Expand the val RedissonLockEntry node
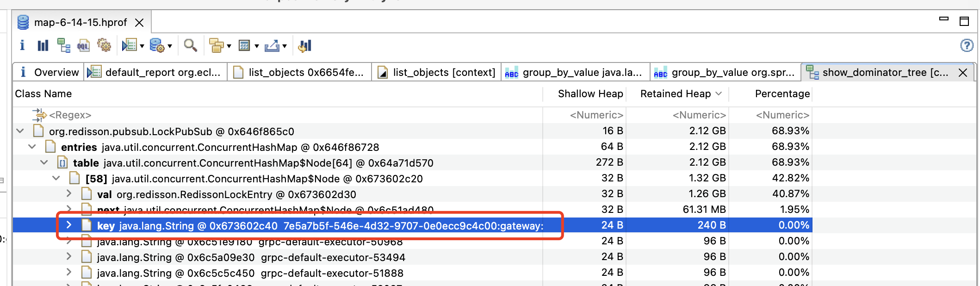980x286 pixels. point(68,194)
